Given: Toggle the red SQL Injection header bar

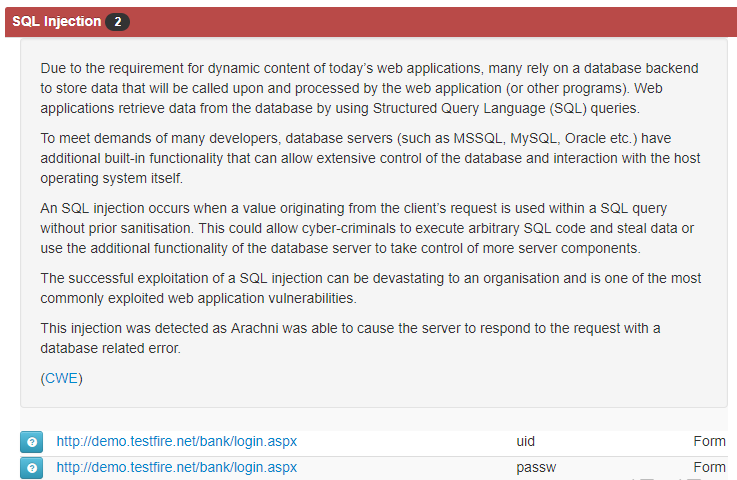Looking at the screenshot, I should coord(371,22).
